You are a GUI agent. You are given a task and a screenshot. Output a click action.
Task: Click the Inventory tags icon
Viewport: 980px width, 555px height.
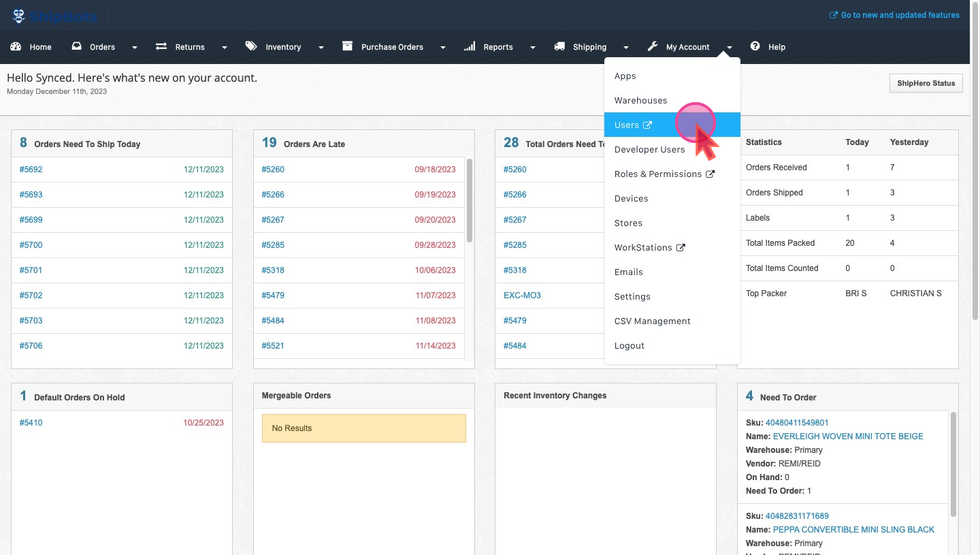[251, 46]
